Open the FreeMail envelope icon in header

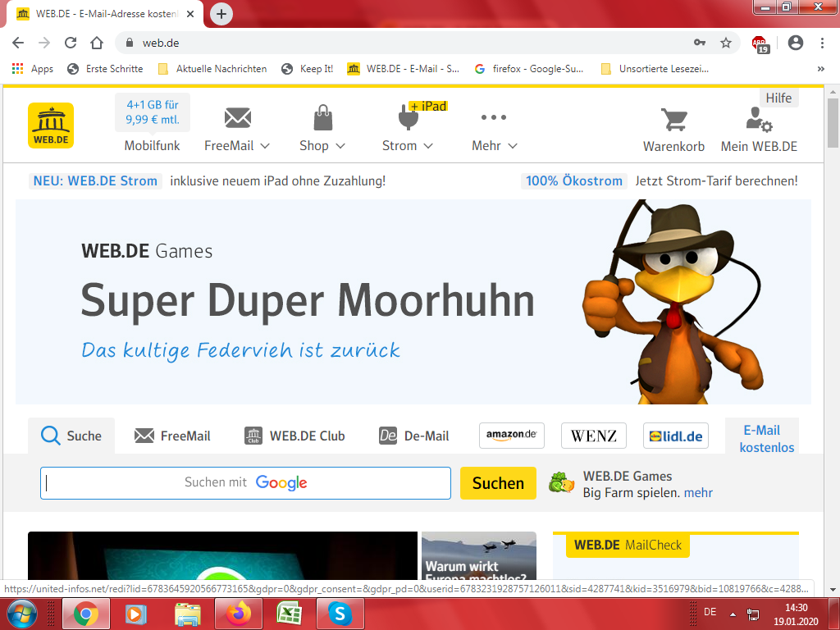pyautogui.click(x=237, y=118)
